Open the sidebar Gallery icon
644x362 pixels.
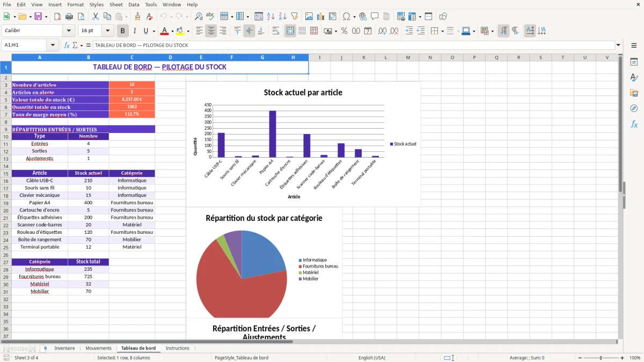pyautogui.click(x=634, y=93)
